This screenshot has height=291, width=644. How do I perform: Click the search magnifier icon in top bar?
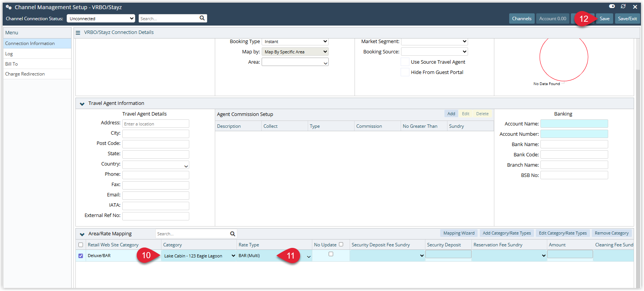coord(202,18)
